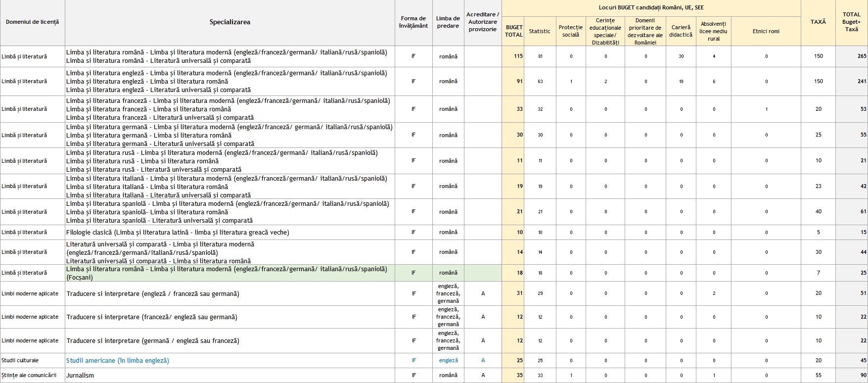This screenshot has height=383, width=868.
Task: Click the BUGET TOTAL column header
Action: (513, 31)
